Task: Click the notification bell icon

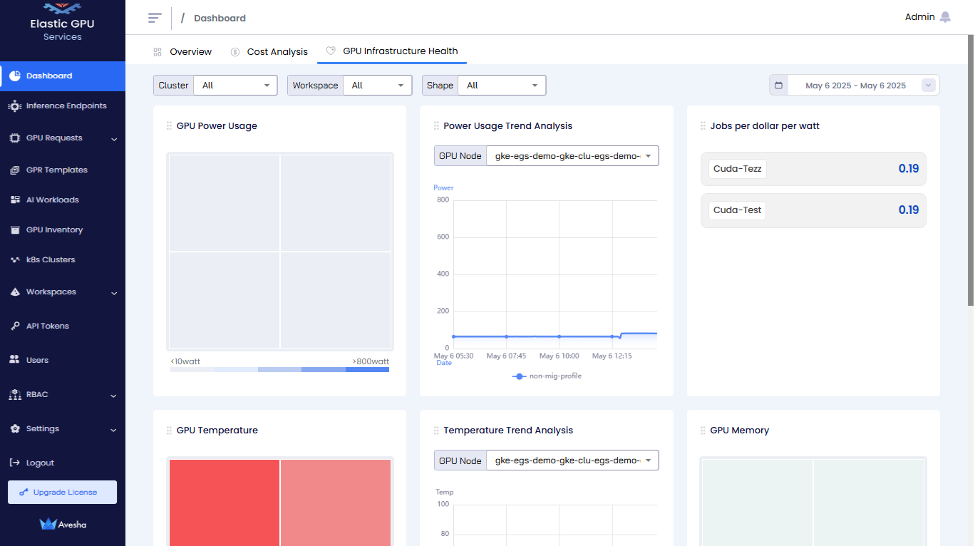Action: [x=945, y=17]
